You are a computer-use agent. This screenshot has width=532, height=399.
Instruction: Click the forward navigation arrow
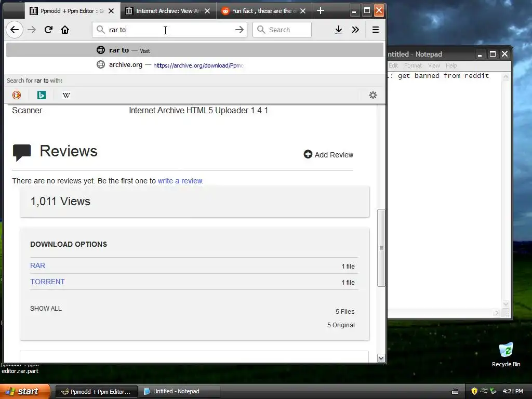[32, 30]
